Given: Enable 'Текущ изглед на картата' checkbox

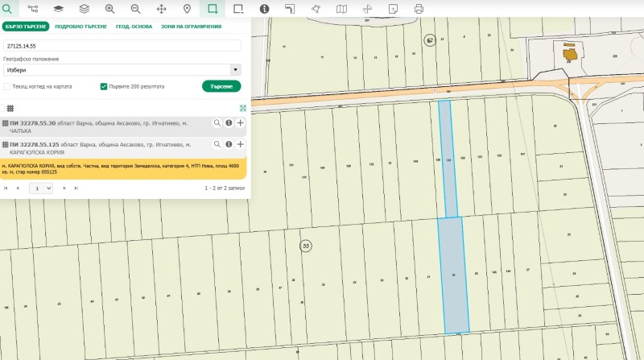Looking at the screenshot, I should pos(7,86).
